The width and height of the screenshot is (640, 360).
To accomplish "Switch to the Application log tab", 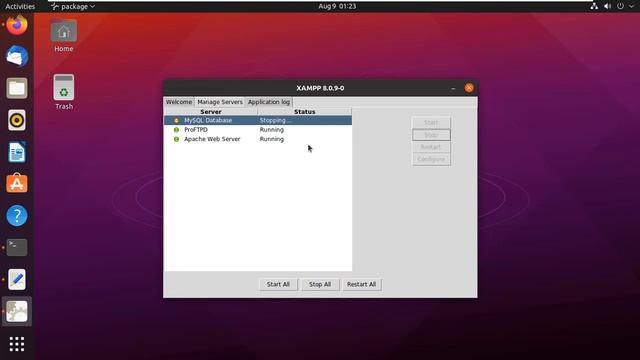I will click(x=269, y=102).
